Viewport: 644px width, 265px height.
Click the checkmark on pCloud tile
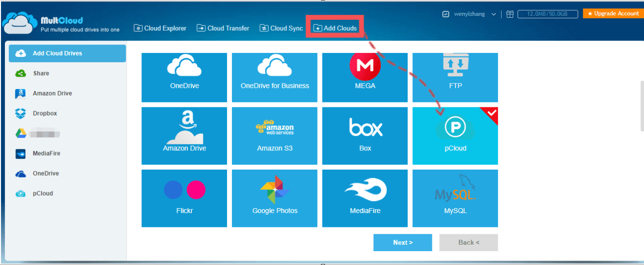pyautogui.click(x=492, y=113)
